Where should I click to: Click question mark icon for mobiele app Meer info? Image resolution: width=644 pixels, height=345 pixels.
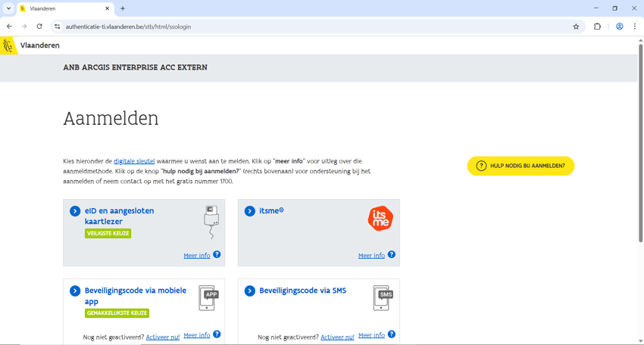coord(217,334)
